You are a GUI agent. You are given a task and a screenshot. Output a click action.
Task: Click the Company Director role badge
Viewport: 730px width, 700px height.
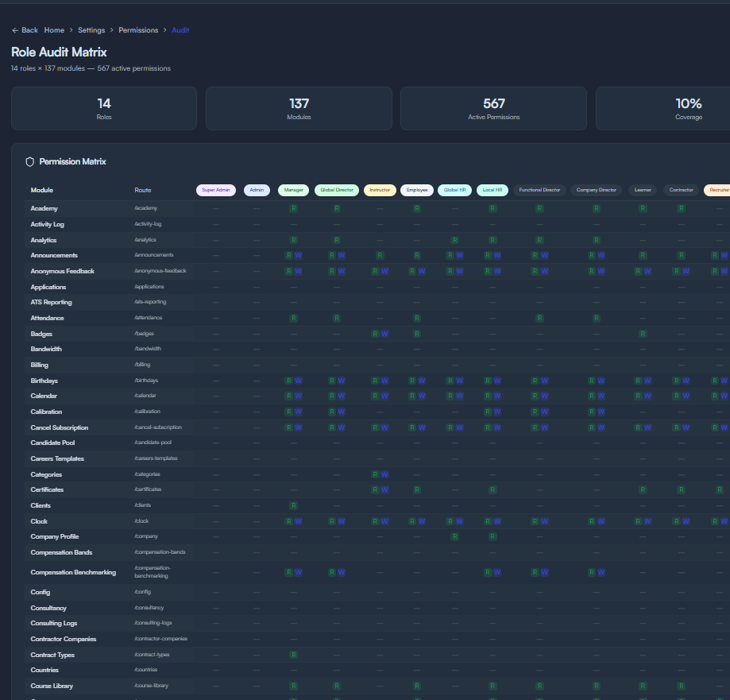[596, 190]
